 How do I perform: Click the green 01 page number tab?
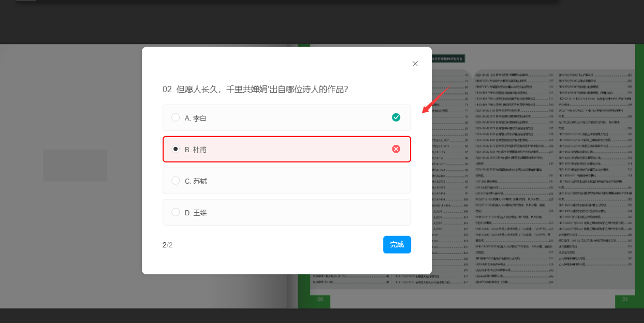(x=624, y=300)
